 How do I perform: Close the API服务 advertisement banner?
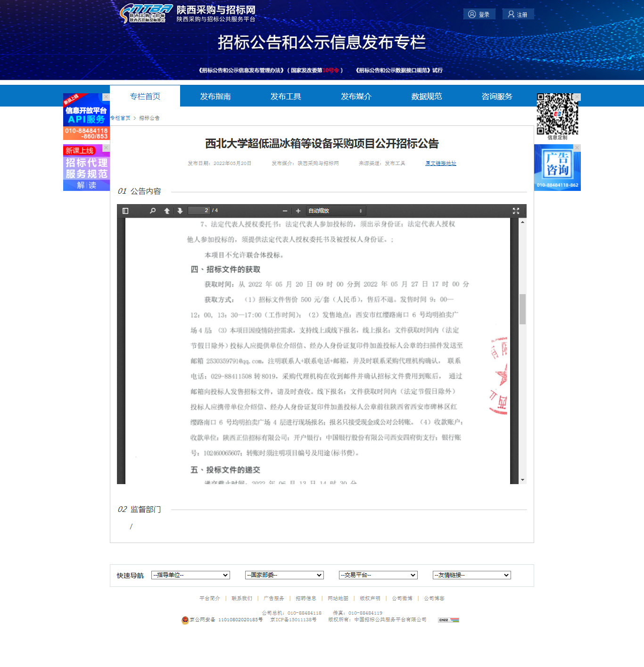106,97
